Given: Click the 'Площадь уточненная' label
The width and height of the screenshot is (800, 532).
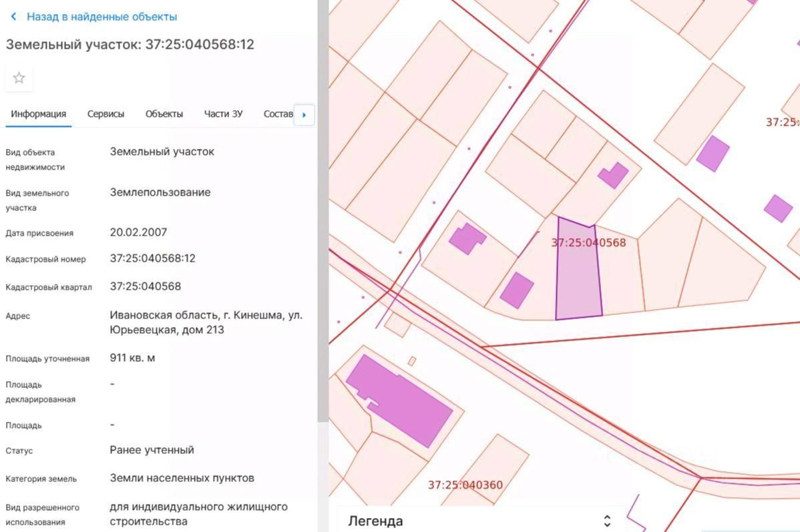Looking at the screenshot, I should point(47,358).
